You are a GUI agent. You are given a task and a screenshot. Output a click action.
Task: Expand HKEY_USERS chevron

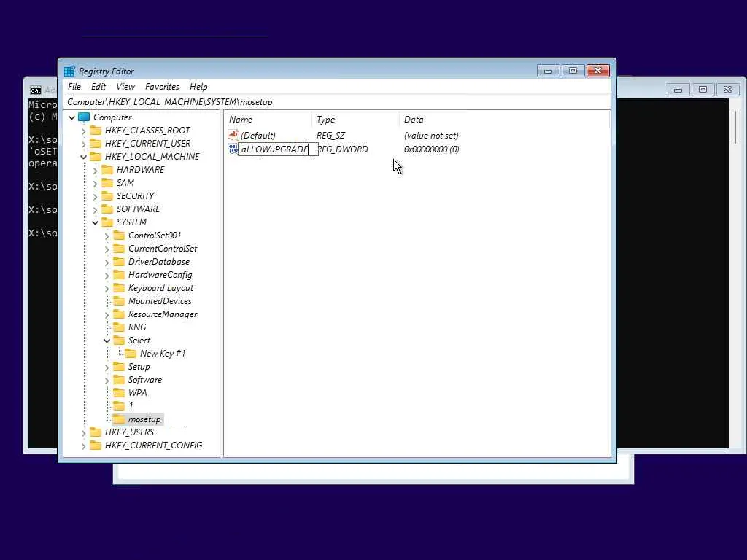(83, 432)
